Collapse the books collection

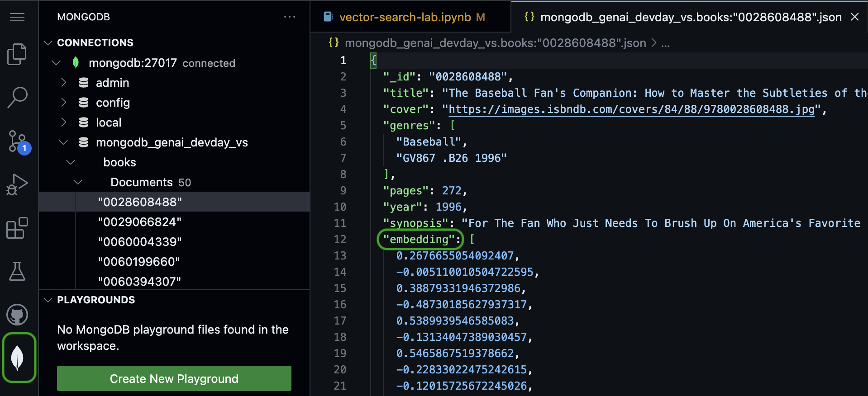[x=71, y=162]
